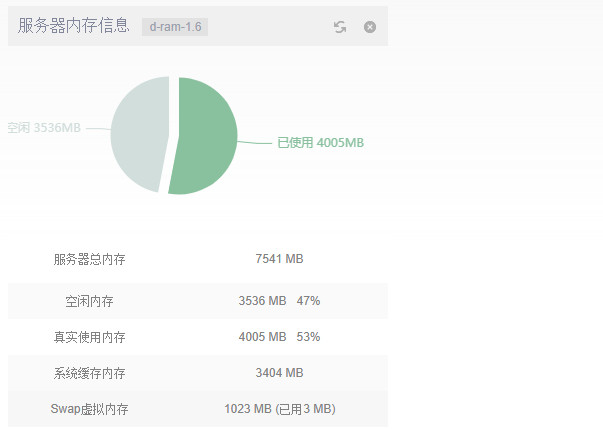Click the 已使用 4005MB chart label

click(x=320, y=143)
